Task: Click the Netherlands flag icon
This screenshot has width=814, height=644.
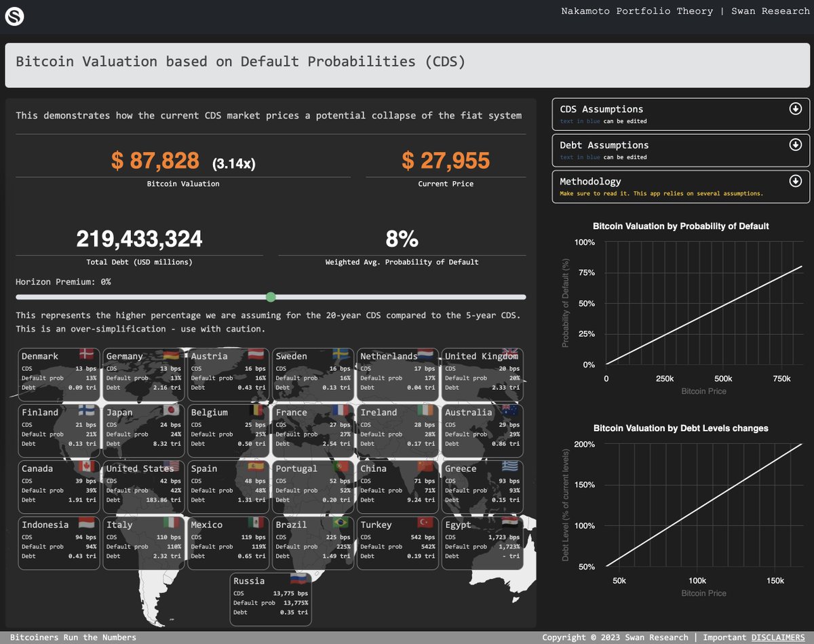Action: coord(426,354)
